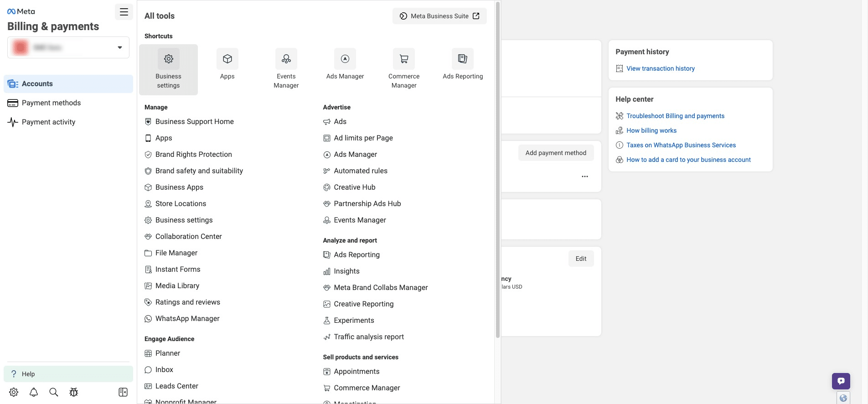Toggle the hamburger menu in the sidebar
The height and width of the screenshot is (404, 868).
tap(124, 12)
